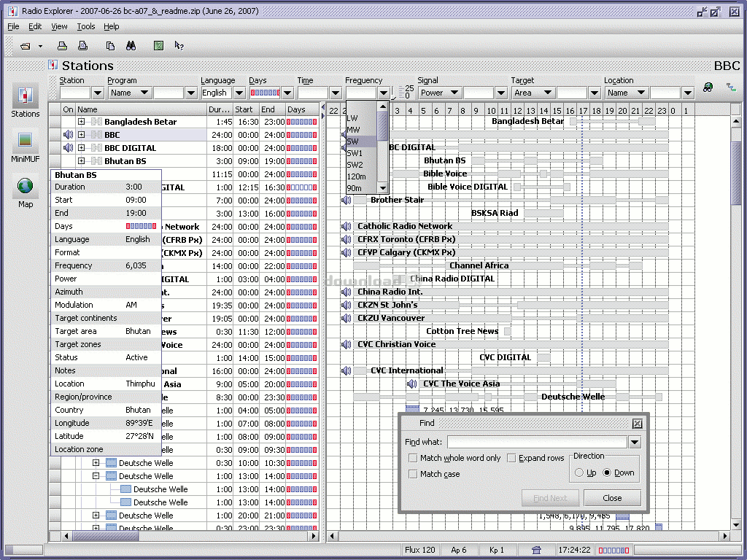Click the globe binoculars filter icon
This screenshot has width=747, height=560.
(708, 87)
